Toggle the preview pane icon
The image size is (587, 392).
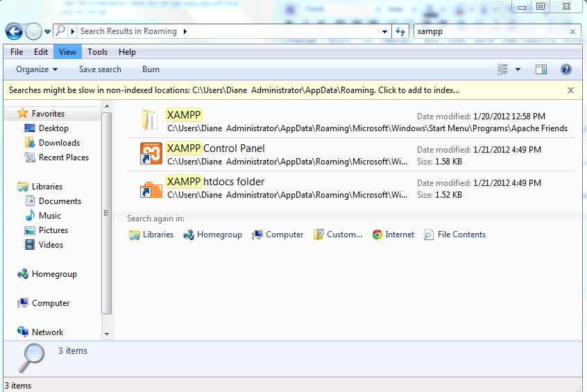[x=541, y=69]
